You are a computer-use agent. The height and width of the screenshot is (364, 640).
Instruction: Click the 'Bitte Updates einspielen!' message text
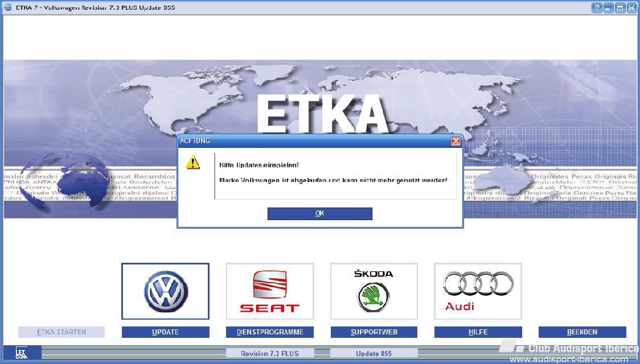259,165
